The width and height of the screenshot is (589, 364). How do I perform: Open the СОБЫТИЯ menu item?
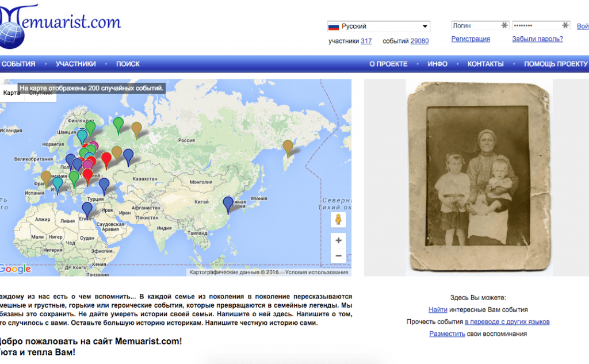pos(18,64)
